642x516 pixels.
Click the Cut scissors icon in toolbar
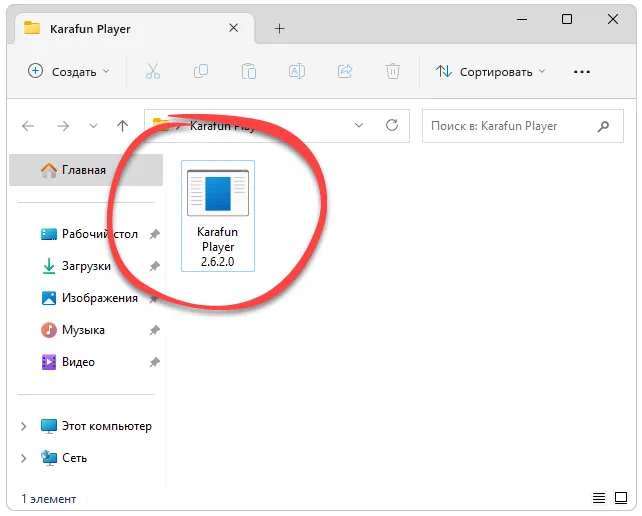[x=153, y=71]
